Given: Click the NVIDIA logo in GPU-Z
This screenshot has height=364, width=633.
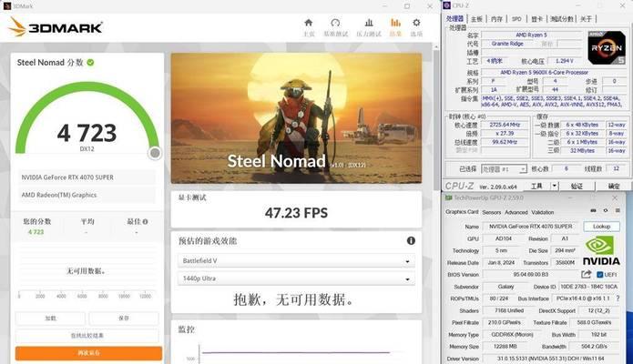Looking at the screenshot, I should (x=601, y=251).
